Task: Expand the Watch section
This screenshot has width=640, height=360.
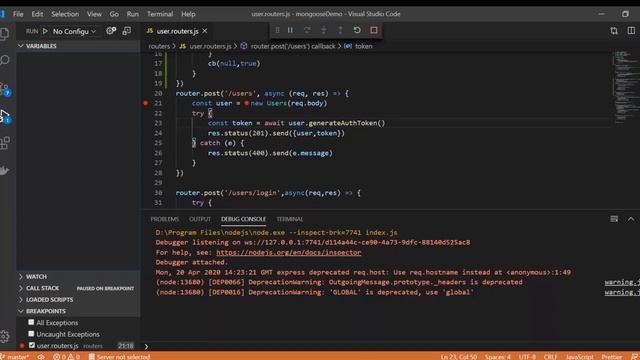Action: tap(78, 277)
